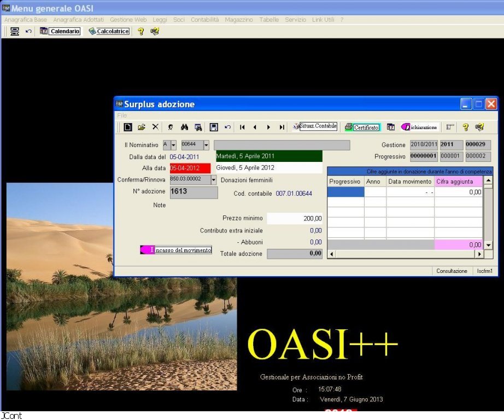Click the New record icon
This screenshot has width=504, height=420.
tap(128, 127)
